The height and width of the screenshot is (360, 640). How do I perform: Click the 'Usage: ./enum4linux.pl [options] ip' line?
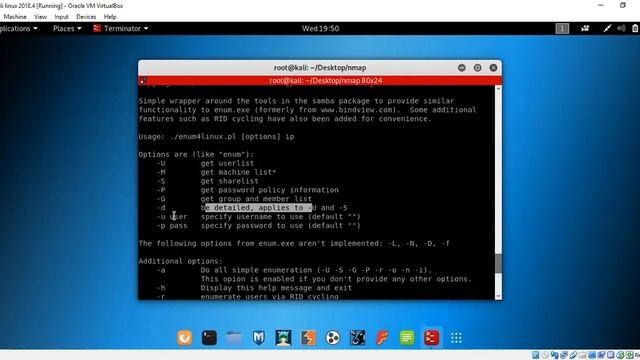[x=216, y=136]
